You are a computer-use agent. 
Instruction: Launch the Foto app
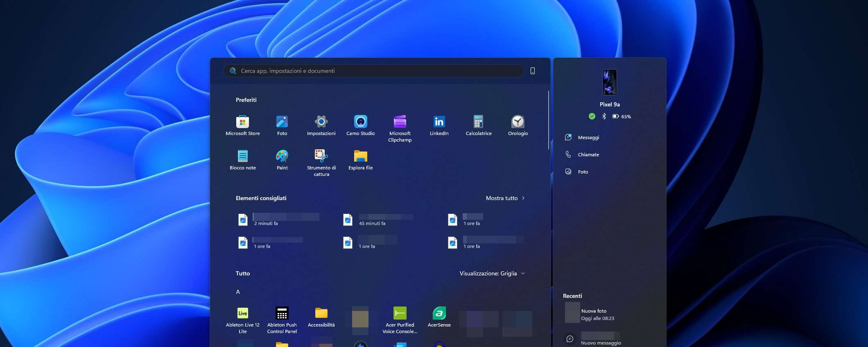[x=282, y=125]
